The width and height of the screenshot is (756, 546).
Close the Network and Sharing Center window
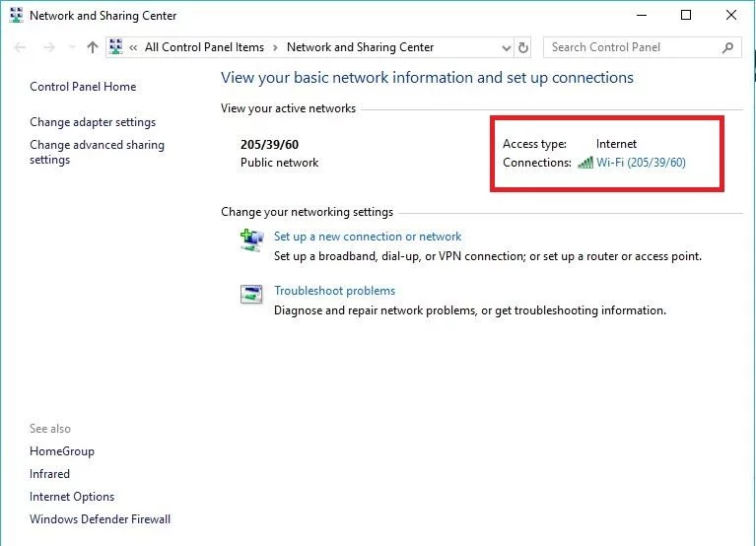[x=731, y=16]
